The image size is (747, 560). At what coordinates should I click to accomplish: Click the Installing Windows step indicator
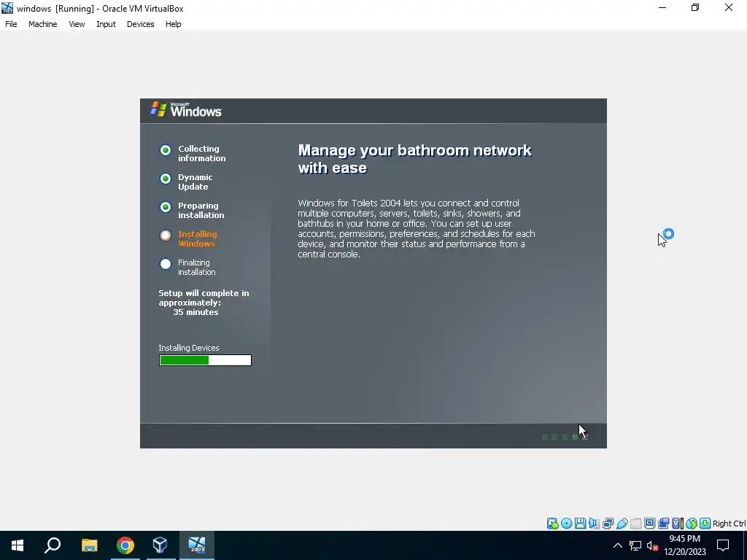[166, 236]
